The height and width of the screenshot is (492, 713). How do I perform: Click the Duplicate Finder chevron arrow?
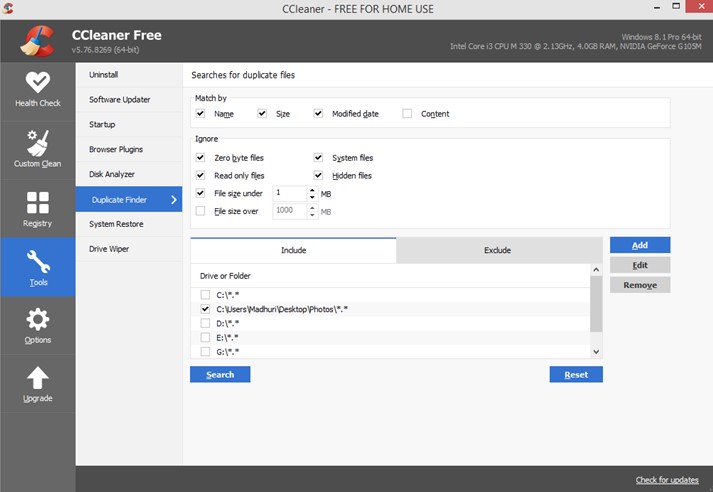(174, 200)
